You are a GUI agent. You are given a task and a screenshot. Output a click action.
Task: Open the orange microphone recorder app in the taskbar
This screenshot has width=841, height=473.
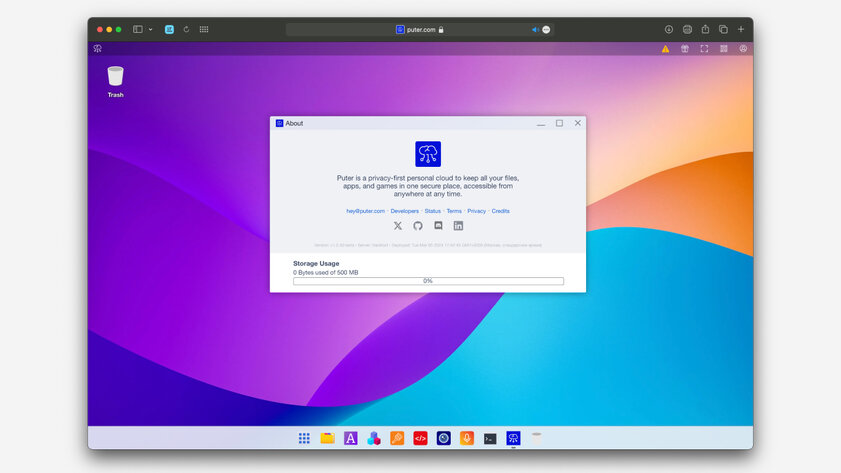(x=467, y=438)
